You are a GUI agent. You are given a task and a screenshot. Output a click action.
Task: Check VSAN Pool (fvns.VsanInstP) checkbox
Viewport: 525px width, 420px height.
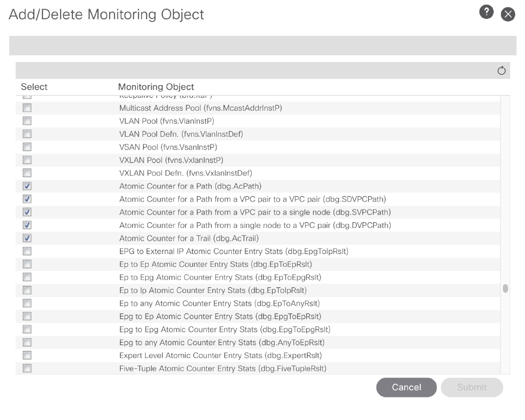[27, 147]
